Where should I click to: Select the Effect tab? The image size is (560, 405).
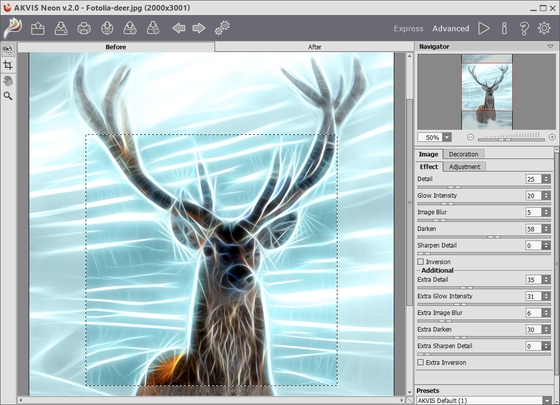point(429,166)
